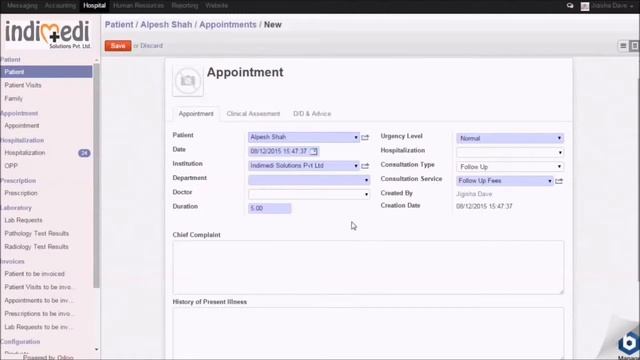Switch to form view icon

pos(634,46)
